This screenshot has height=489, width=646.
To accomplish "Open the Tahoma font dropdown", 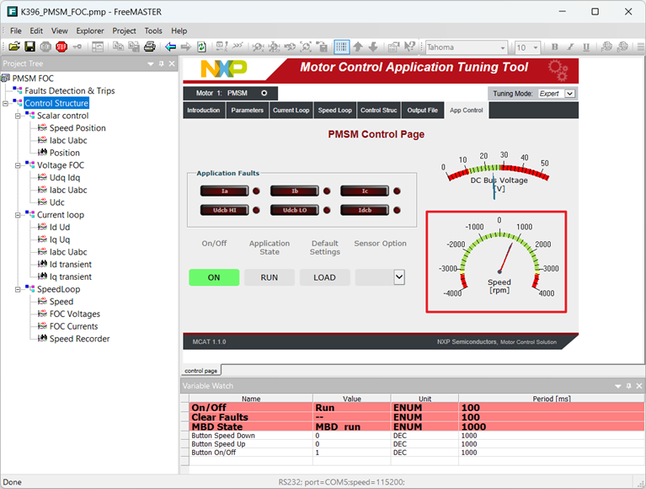I will click(502, 48).
